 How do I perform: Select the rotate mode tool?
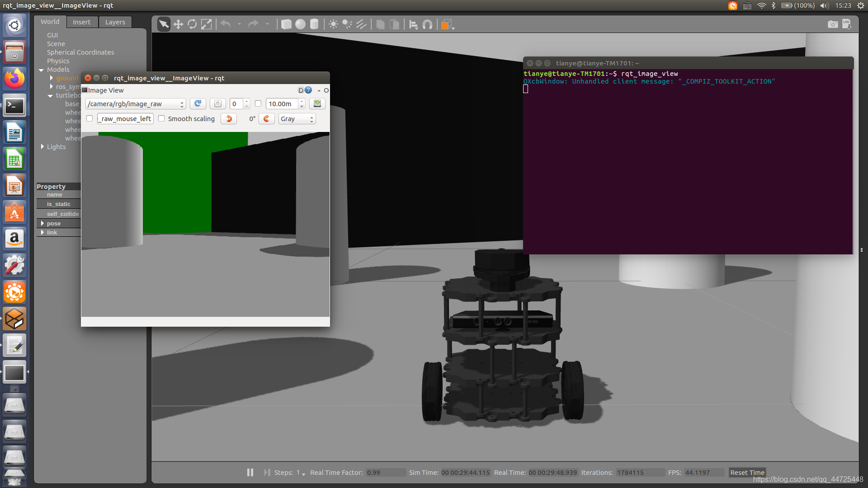[x=192, y=24]
